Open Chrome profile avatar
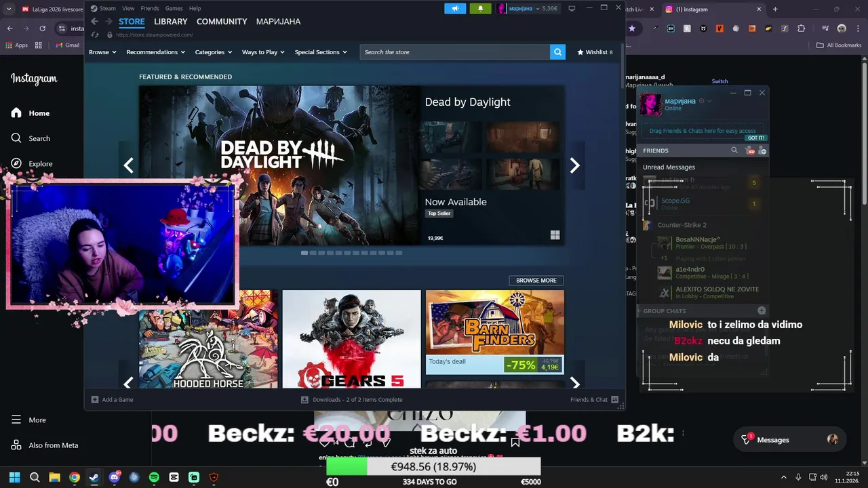Image resolution: width=868 pixels, height=488 pixels. pos(842,28)
